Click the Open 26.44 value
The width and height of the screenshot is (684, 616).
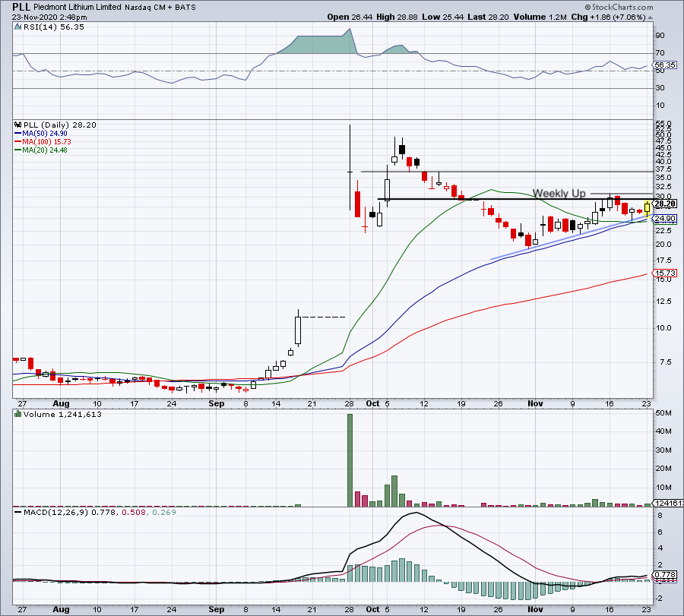(350, 17)
